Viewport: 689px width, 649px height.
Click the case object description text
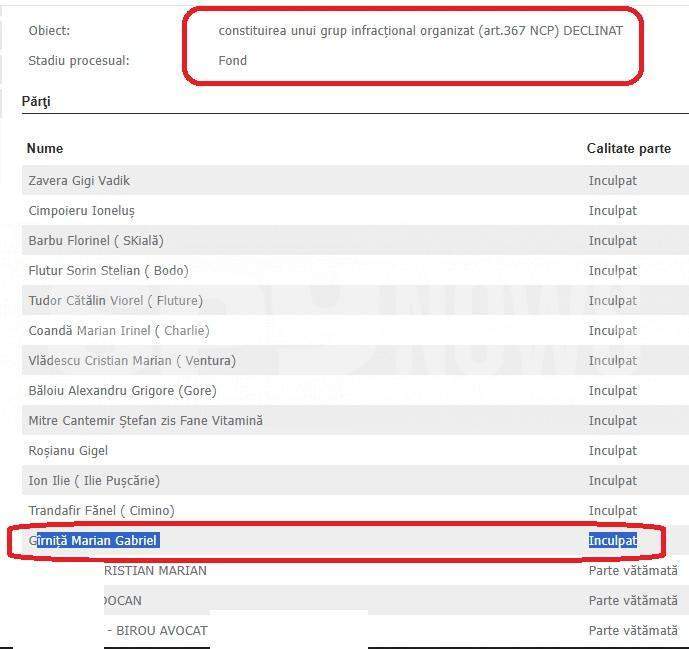[x=420, y=31]
